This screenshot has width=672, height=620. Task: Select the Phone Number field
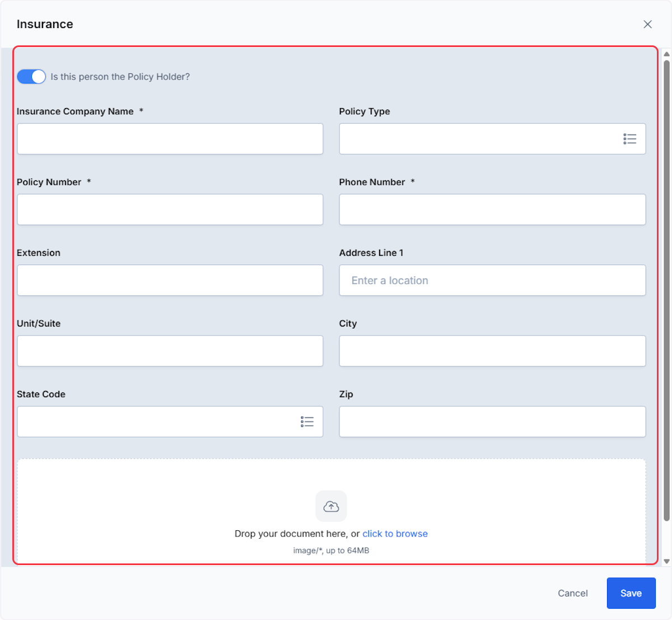pos(492,209)
